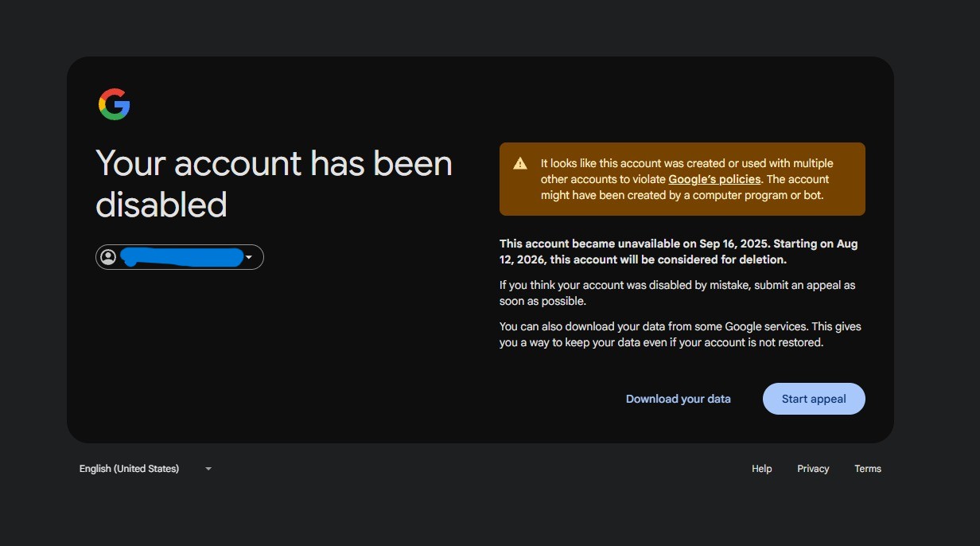Click the Start appeal button

(814, 399)
